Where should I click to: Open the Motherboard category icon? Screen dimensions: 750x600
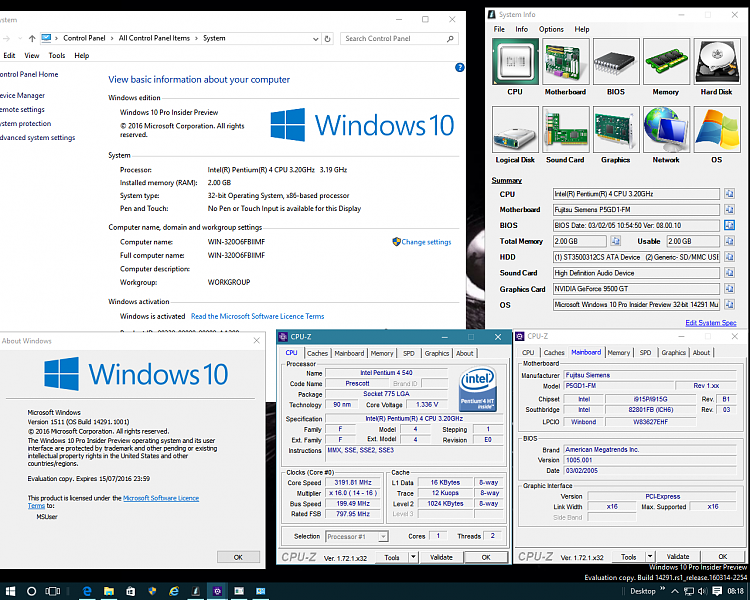click(x=565, y=62)
